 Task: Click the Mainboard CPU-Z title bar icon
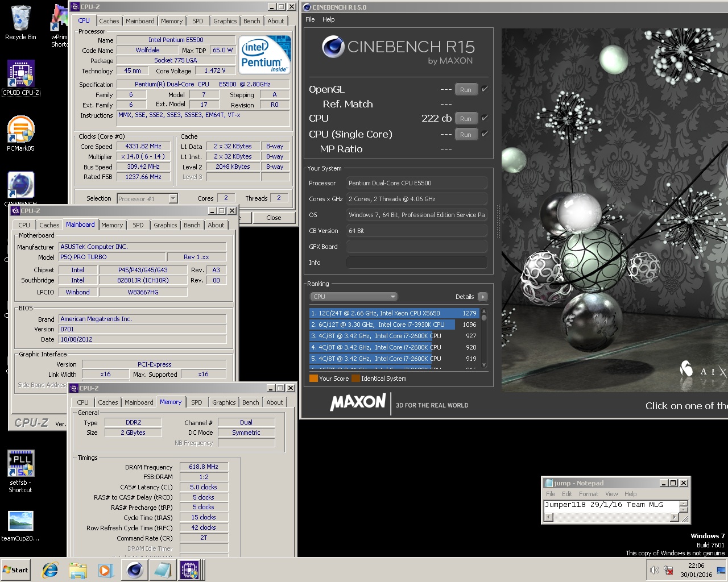click(15, 211)
